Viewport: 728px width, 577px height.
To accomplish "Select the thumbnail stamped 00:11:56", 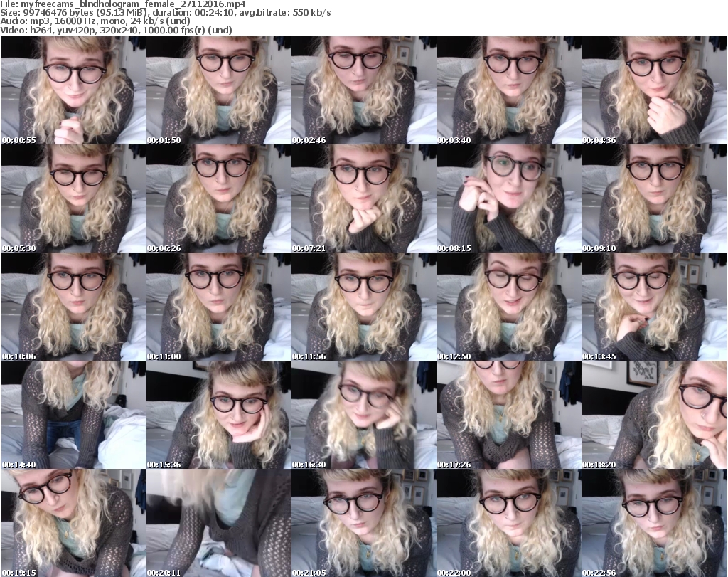I will coord(363,307).
